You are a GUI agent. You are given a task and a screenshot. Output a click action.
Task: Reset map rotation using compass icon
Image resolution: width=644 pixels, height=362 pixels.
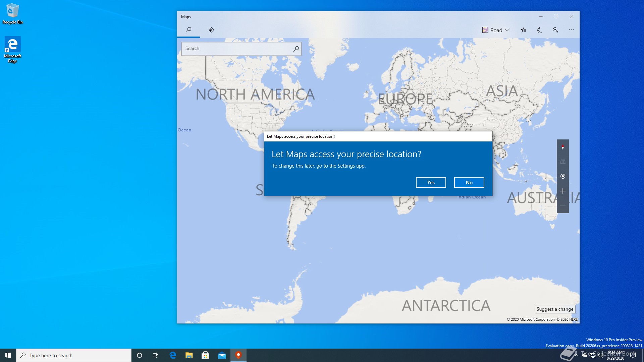click(563, 147)
